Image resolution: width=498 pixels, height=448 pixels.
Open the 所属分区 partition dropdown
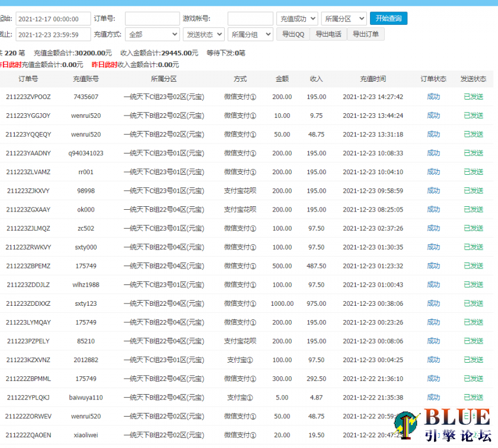344,18
